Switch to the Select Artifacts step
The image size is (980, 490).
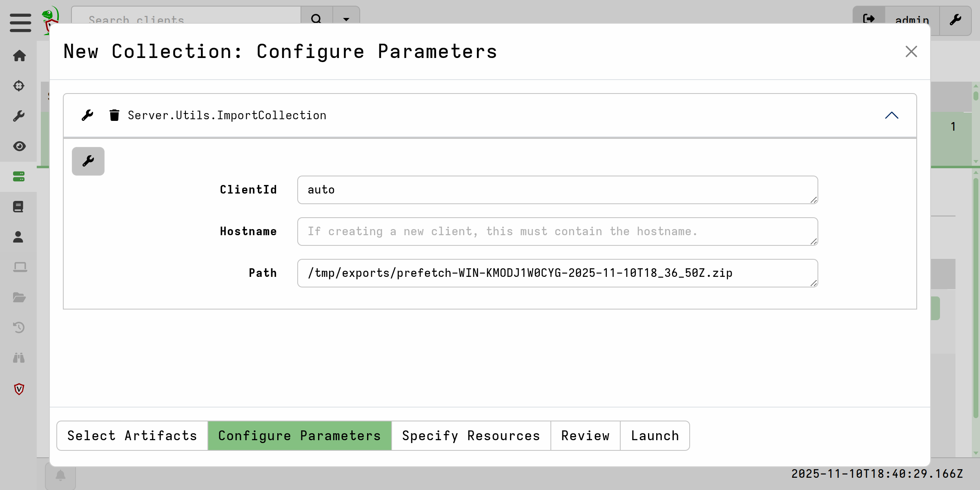click(x=131, y=435)
